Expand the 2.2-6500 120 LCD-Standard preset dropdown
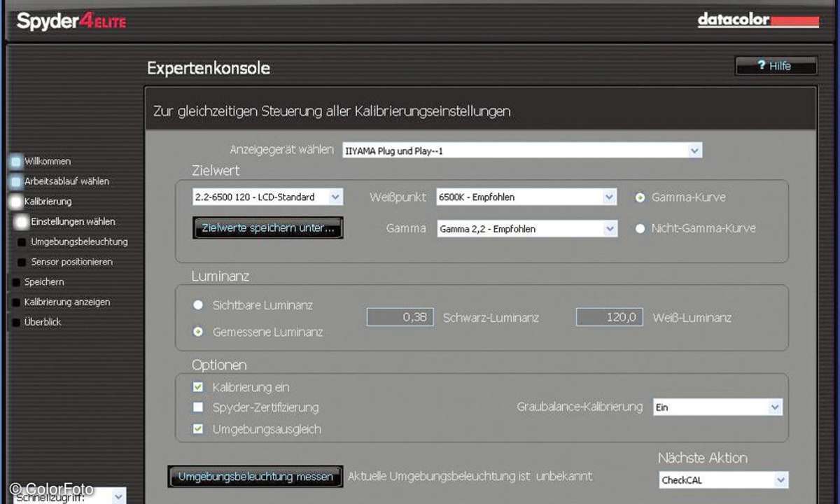 coord(267,197)
